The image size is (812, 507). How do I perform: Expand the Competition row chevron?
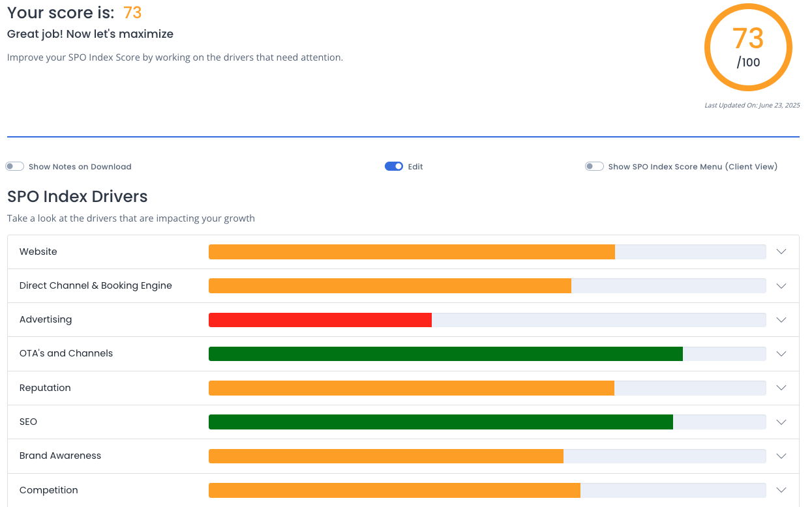tap(781, 490)
